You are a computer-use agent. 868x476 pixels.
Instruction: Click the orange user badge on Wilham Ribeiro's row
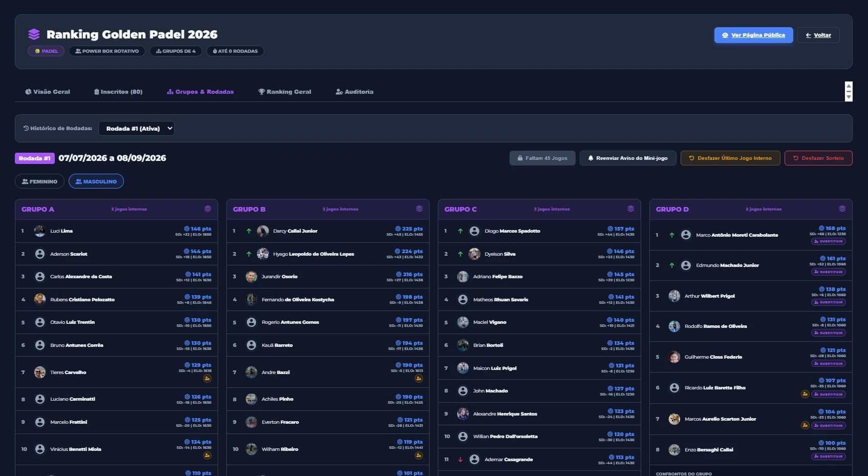click(x=419, y=456)
